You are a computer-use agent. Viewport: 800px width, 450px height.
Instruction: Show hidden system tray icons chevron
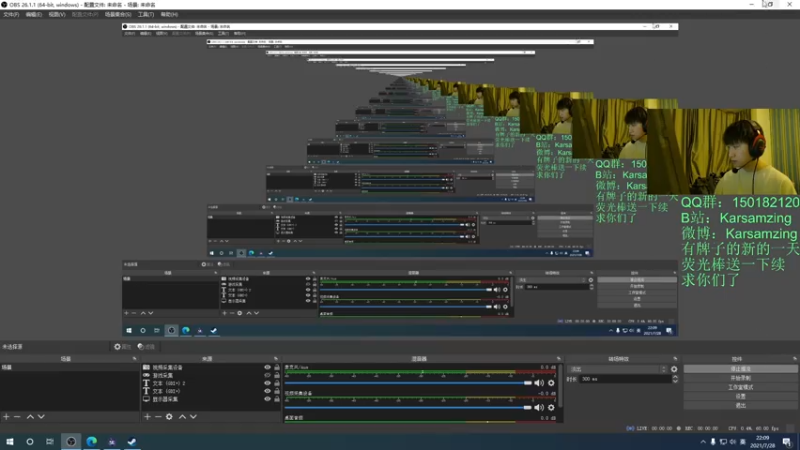(703, 442)
